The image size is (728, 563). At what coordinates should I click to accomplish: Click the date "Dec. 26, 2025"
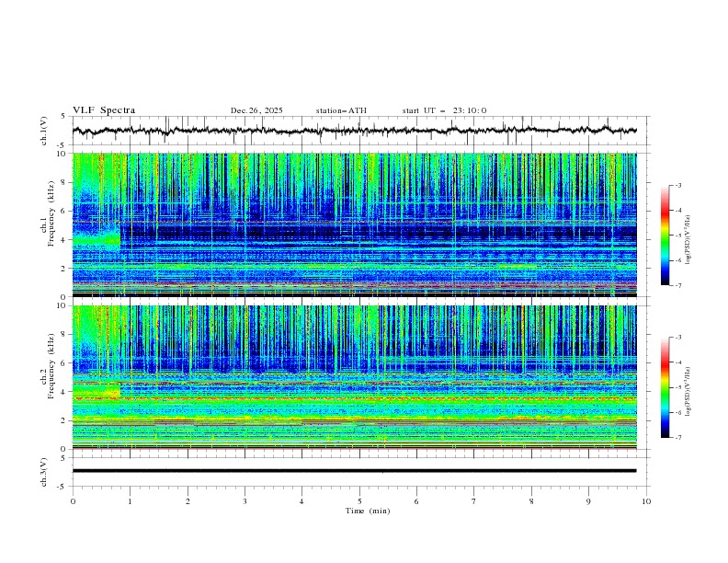(x=256, y=110)
